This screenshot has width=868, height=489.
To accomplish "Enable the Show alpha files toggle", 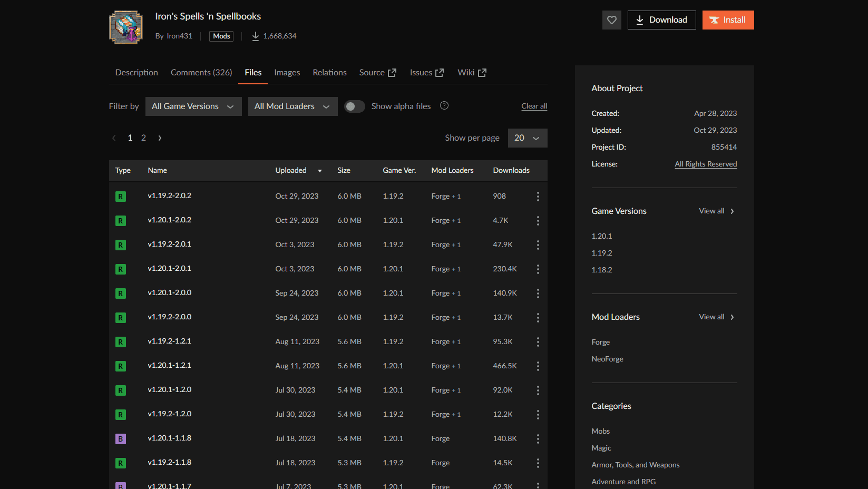I will [x=354, y=106].
